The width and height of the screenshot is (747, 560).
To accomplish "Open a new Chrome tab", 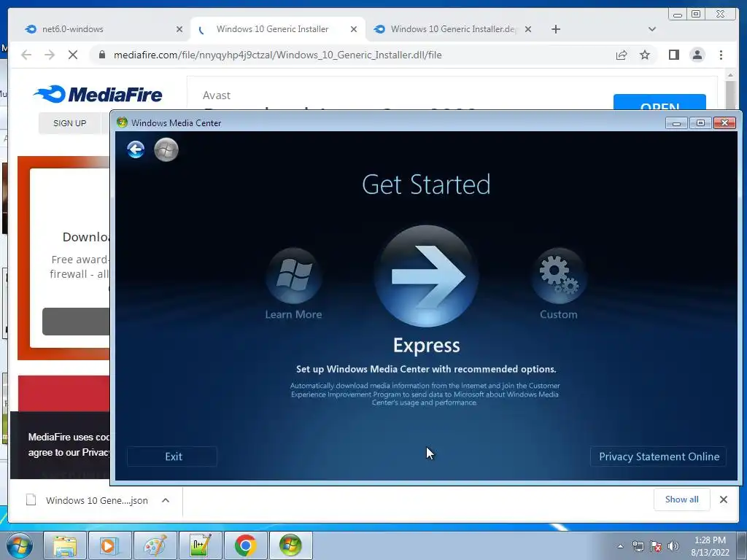I will pos(555,29).
